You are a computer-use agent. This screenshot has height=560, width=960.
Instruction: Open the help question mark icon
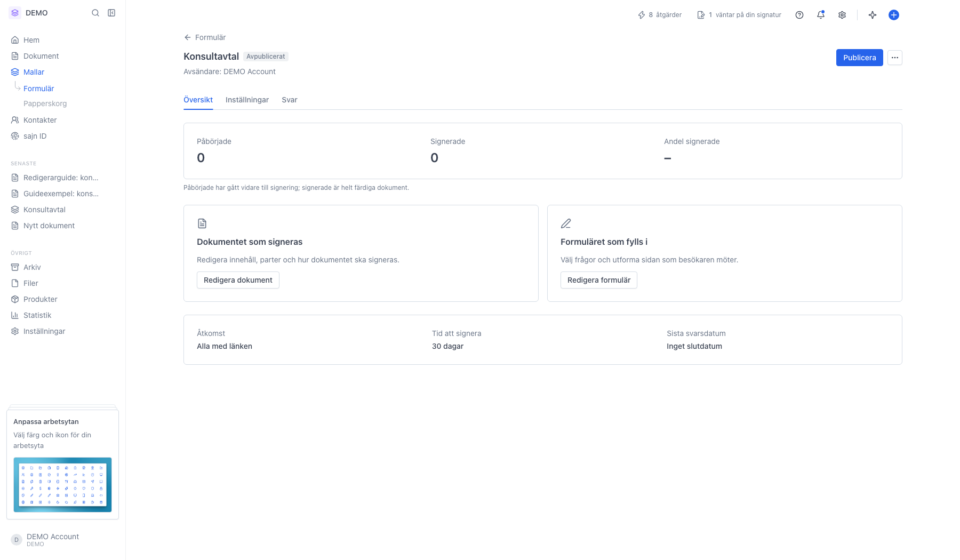point(799,15)
